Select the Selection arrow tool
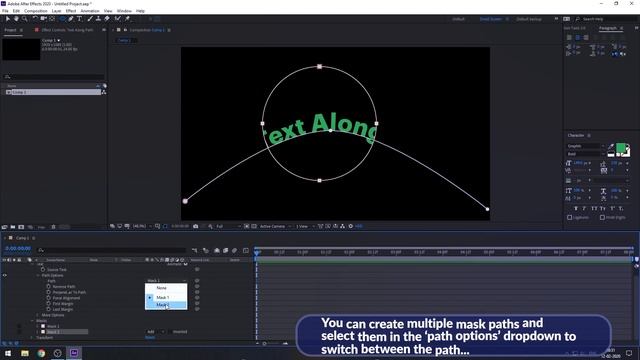This screenshot has width=640, height=360. tap(8, 19)
